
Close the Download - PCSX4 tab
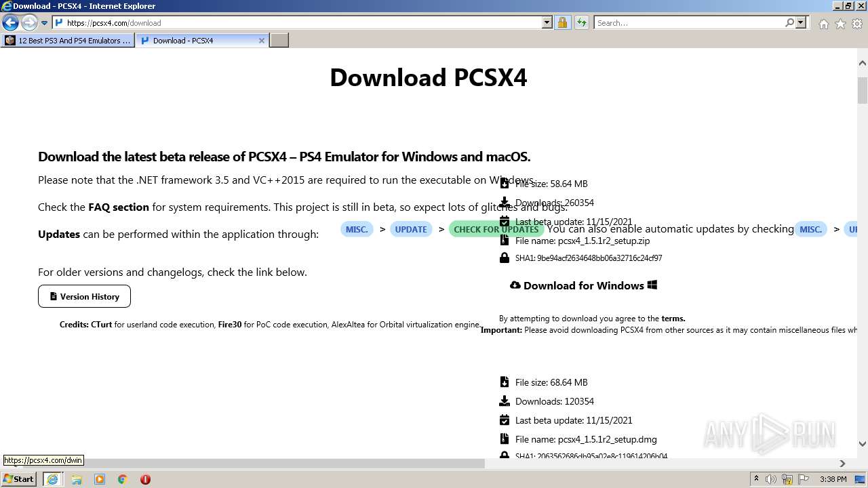[262, 41]
